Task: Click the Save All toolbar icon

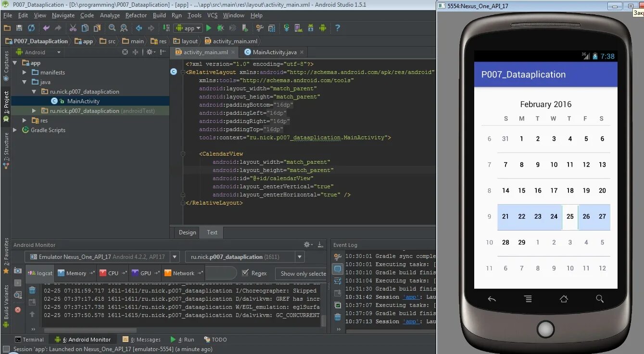Action: tap(19, 28)
